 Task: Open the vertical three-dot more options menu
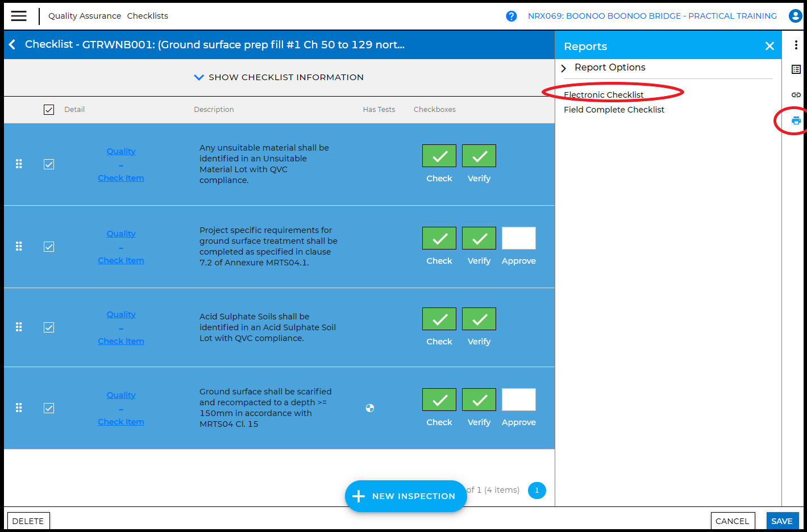tap(796, 45)
